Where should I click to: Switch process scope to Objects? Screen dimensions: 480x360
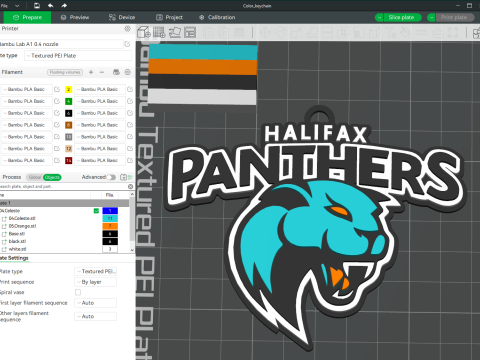tap(52, 177)
